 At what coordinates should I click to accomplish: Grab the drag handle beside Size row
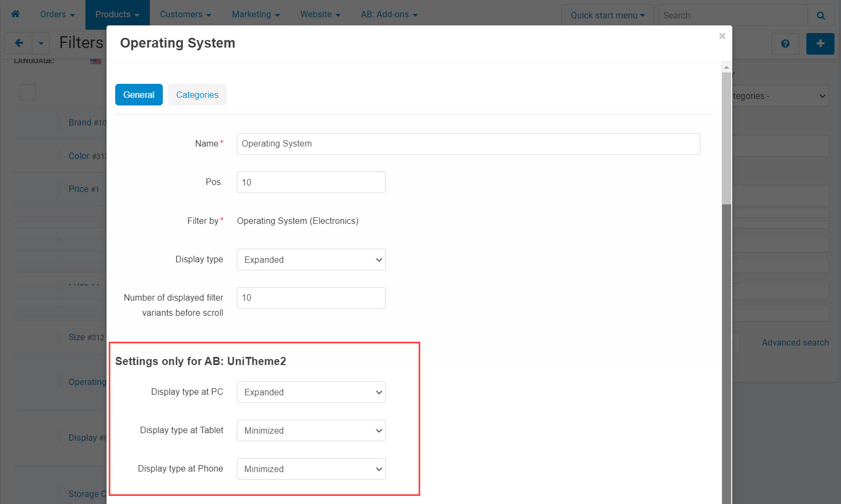pos(59,337)
